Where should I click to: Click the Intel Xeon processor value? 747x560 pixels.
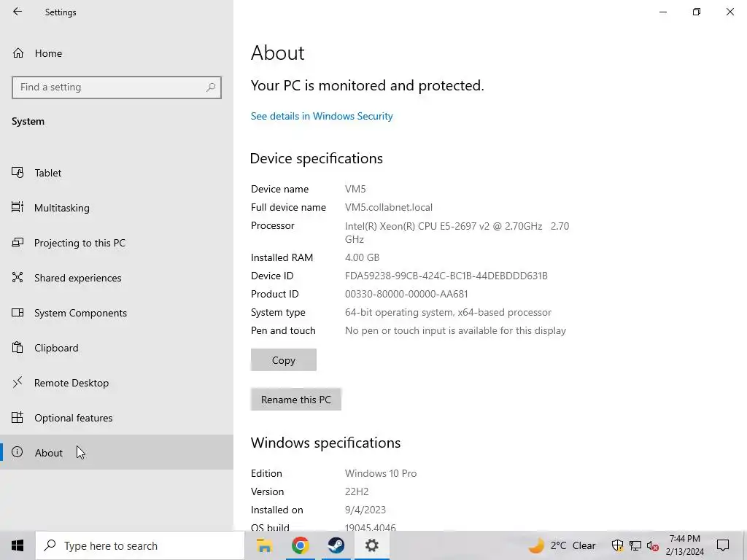tap(457, 233)
